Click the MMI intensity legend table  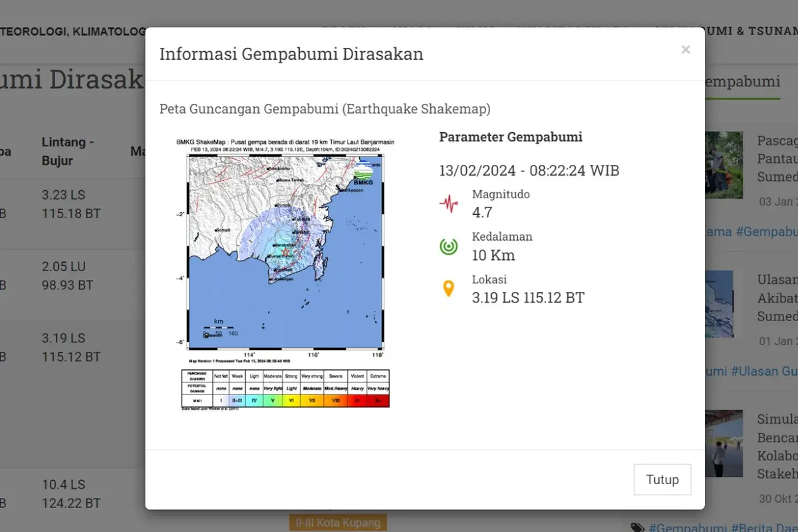click(285, 389)
